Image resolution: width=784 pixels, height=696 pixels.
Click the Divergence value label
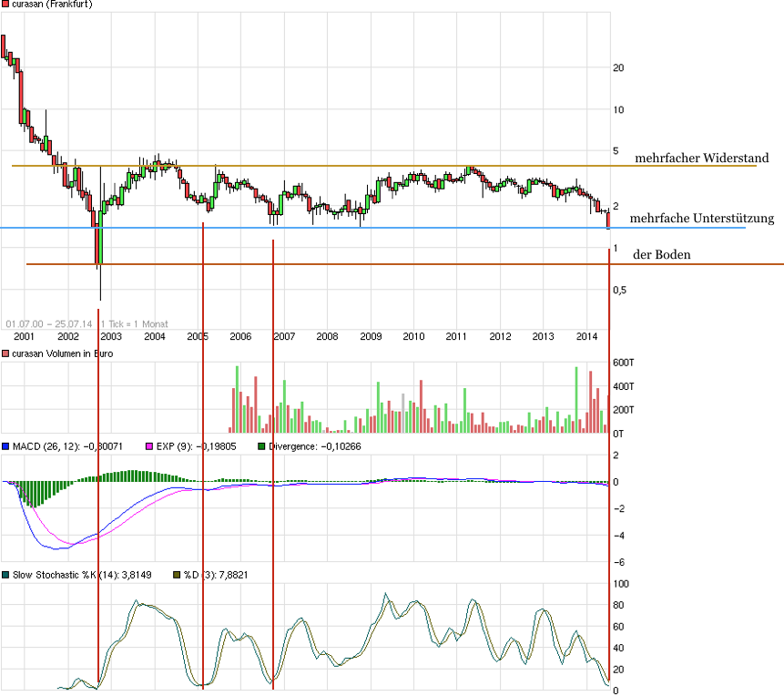[314, 446]
